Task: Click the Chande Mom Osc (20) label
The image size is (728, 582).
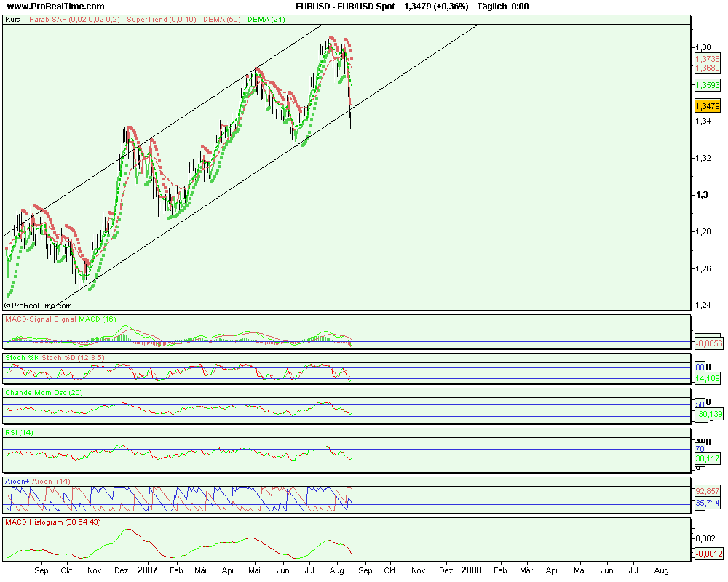Action: click(44, 393)
